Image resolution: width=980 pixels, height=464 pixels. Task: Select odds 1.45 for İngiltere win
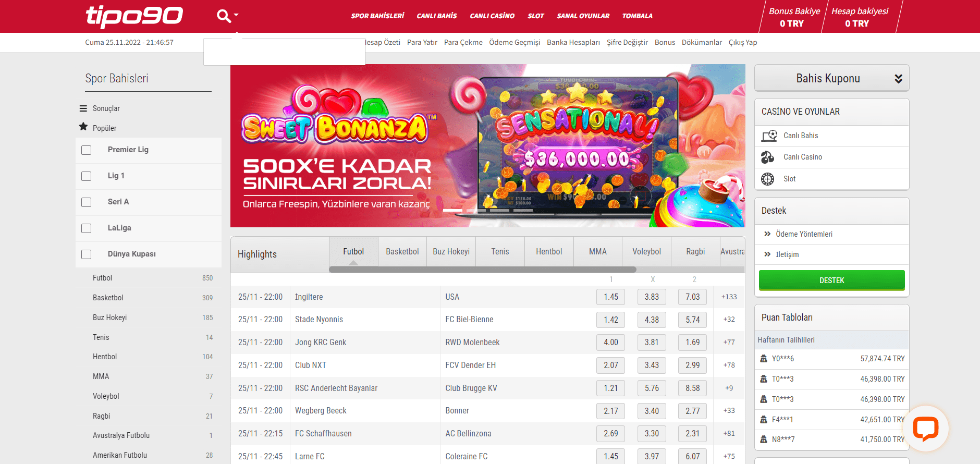pyautogui.click(x=611, y=297)
